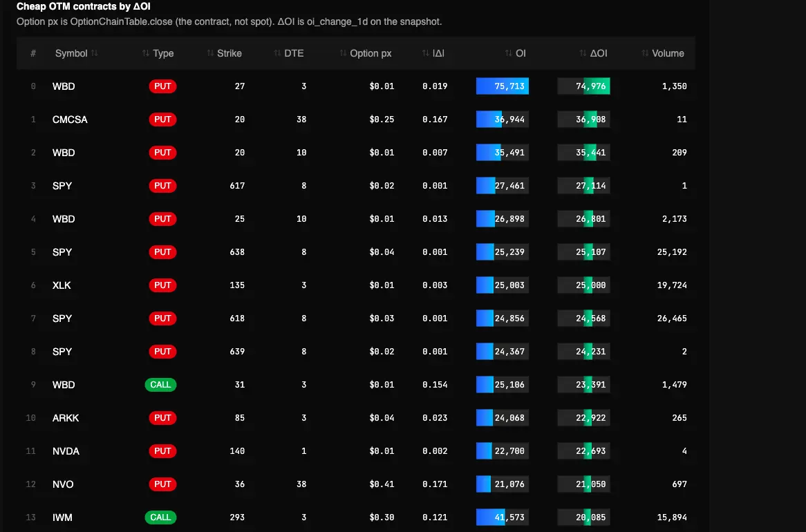Click the PUT badge in the NVO row
This screenshot has width=806, height=532.
(162, 484)
